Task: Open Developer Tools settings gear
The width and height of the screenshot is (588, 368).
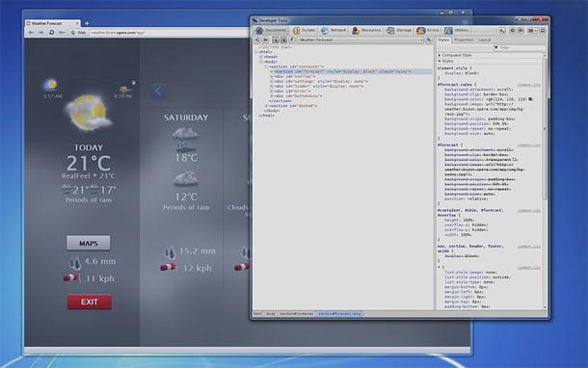Action: pyautogui.click(x=512, y=31)
